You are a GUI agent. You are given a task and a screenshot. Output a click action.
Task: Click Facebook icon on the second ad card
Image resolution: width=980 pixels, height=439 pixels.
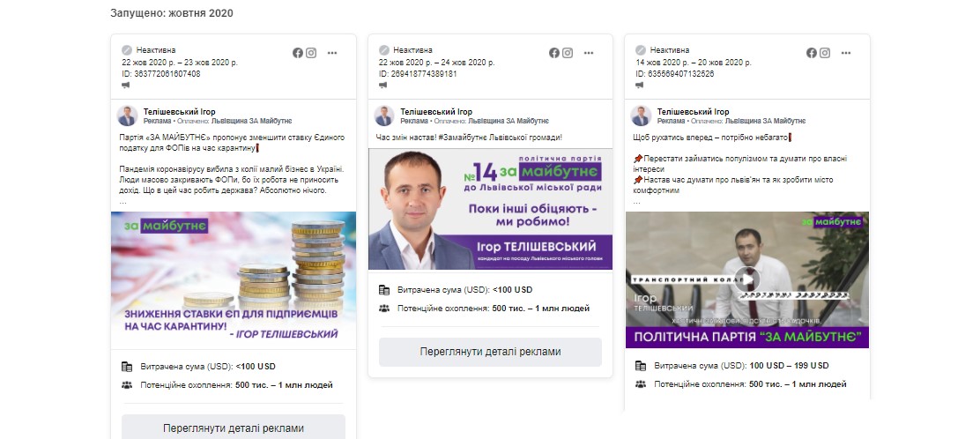554,53
